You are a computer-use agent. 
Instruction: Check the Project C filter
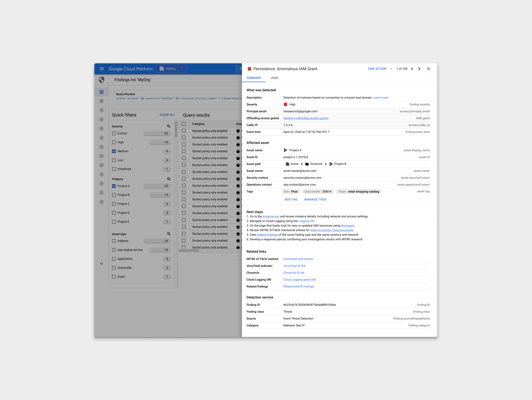pos(114,204)
